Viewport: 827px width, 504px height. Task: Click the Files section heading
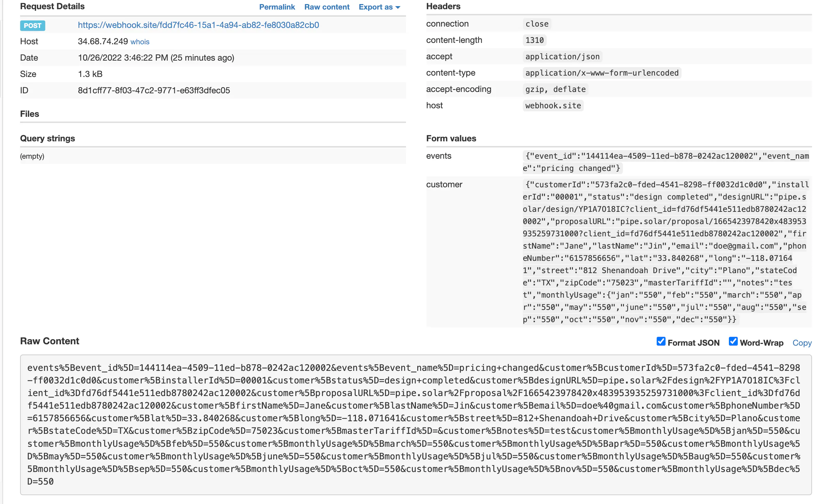30,114
